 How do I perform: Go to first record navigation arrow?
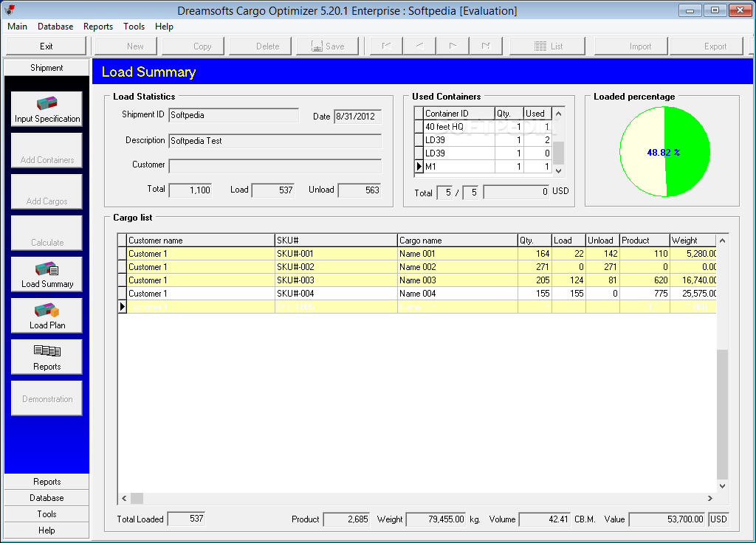386,46
